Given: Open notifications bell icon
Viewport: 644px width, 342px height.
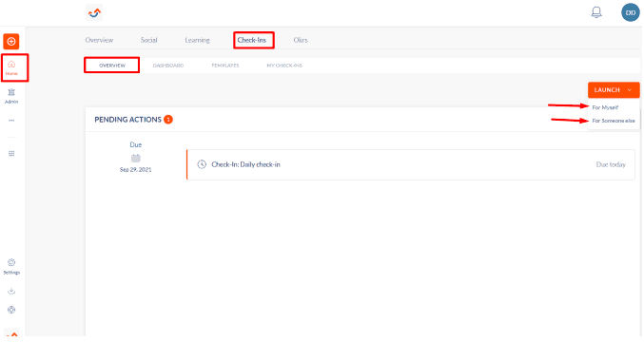Looking at the screenshot, I should pos(596,12).
